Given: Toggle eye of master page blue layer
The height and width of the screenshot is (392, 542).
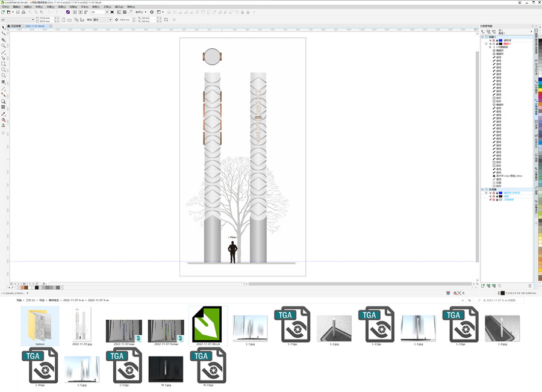Looking at the screenshot, I should pyautogui.click(x=490, y=193).
